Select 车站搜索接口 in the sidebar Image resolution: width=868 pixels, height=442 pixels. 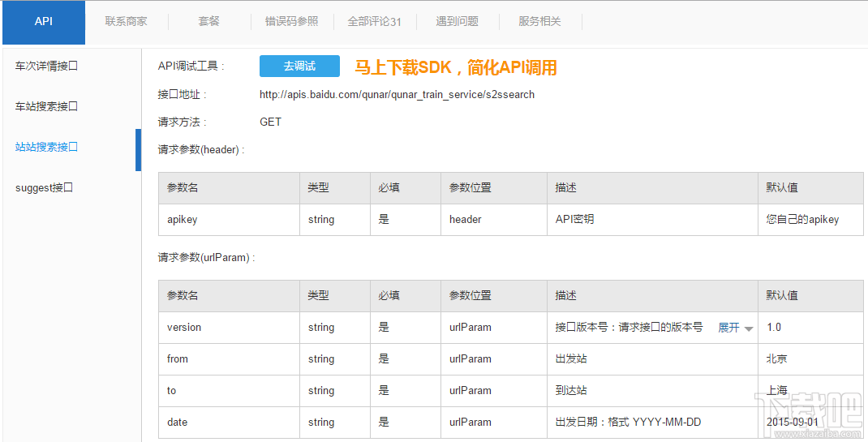[46, 106]
